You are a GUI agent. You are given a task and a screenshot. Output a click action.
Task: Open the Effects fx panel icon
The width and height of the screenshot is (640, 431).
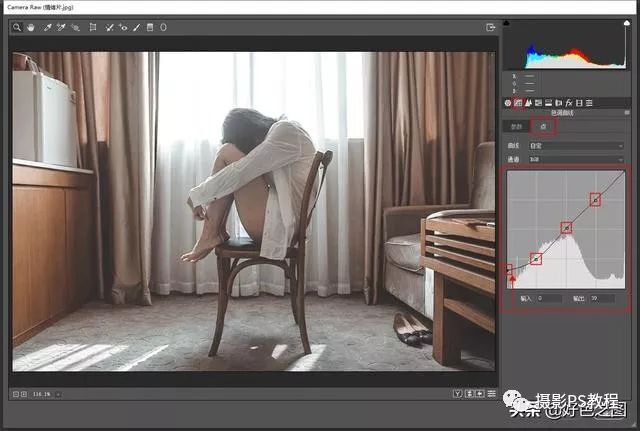(568, 103)
